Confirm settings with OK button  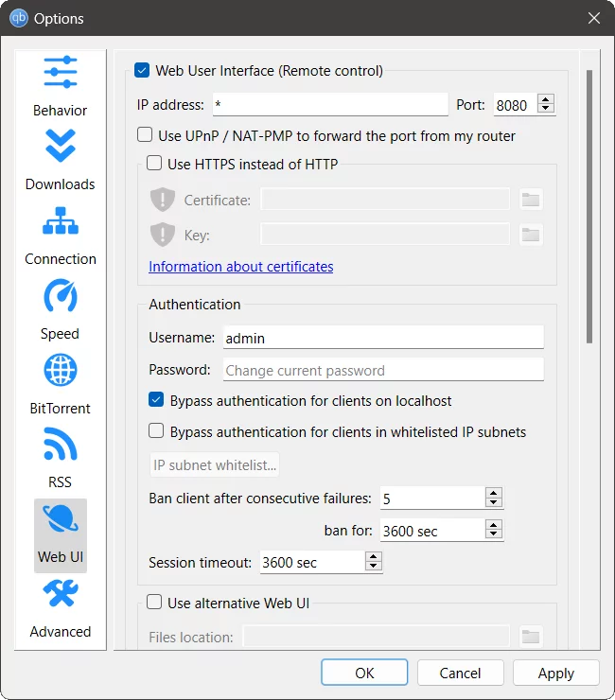[x=364, y=673]
